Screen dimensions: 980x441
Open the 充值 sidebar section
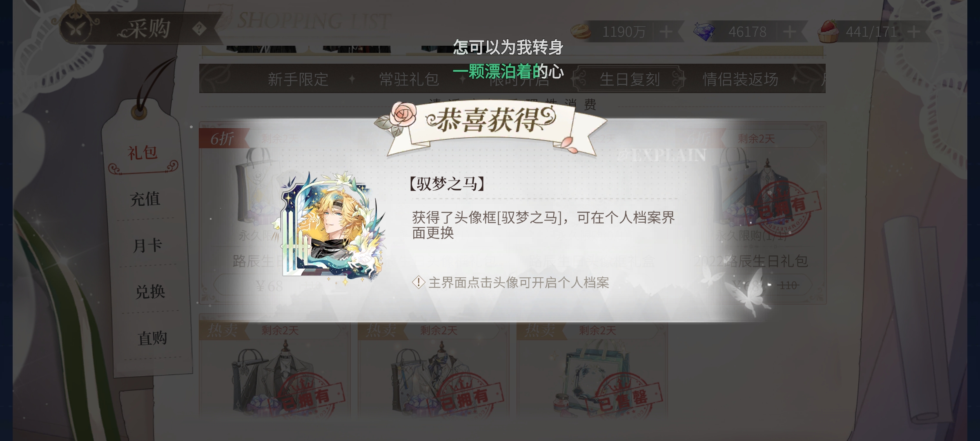point(145,199)
